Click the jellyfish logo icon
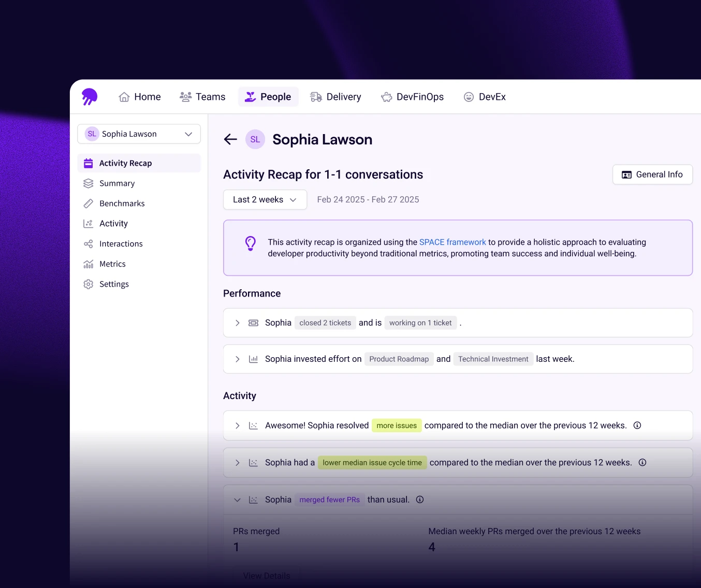701x588 pixels. pyautogui.click(x=90, y=96)
